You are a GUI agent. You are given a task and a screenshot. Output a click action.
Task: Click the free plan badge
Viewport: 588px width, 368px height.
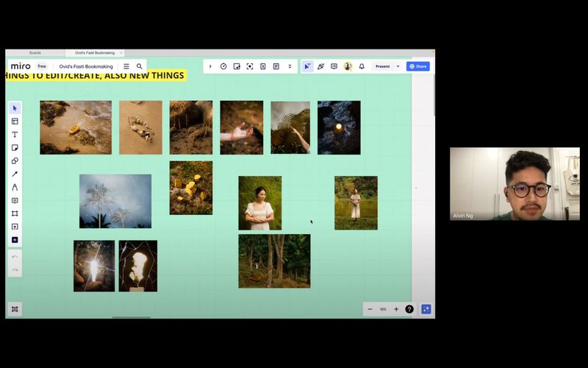(x=42, y=66)
